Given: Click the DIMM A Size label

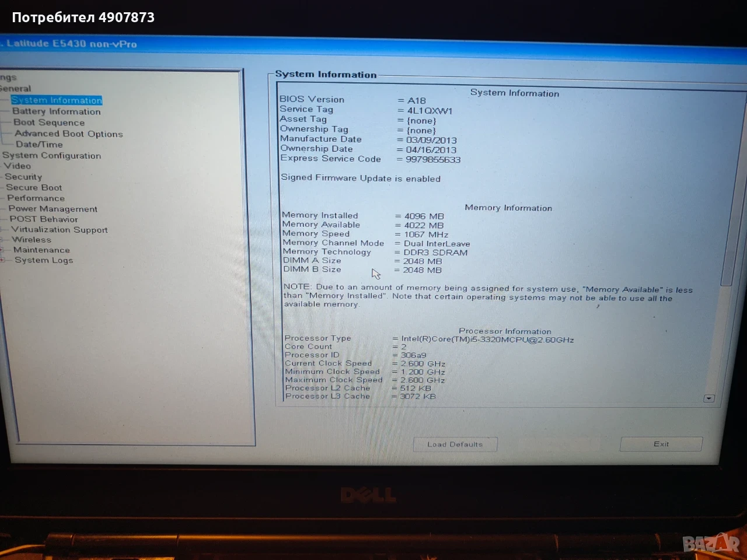Looking at the screenshot, I should pos(312,260).
